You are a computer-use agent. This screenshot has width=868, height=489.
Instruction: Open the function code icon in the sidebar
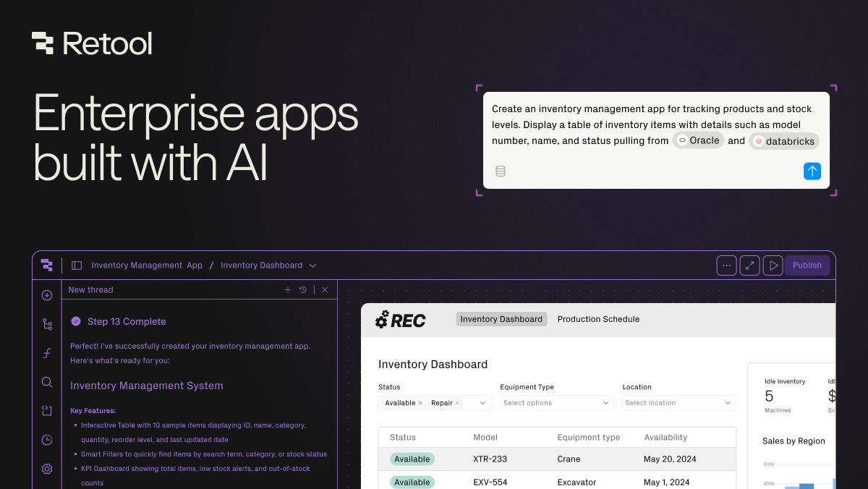click(47, 353)
